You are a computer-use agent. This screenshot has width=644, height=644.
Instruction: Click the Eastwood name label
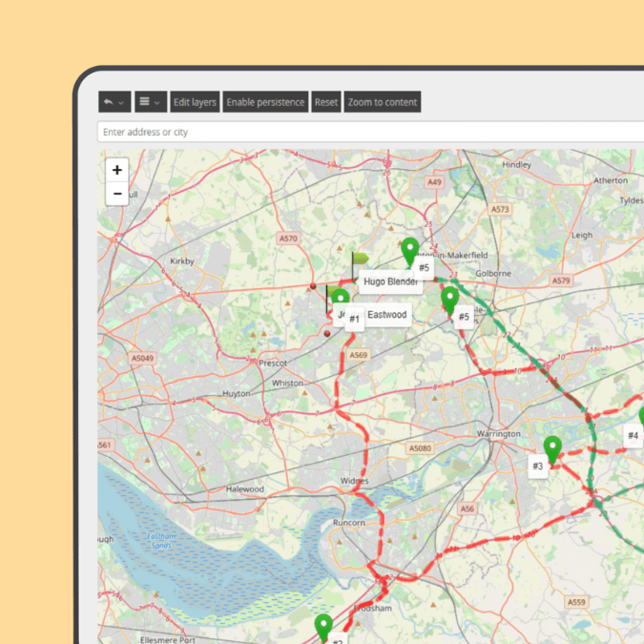coord(387,314)
